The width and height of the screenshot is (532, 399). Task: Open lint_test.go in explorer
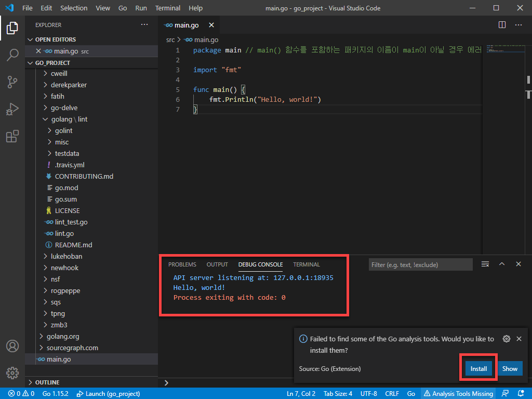[x=71, y=222]
